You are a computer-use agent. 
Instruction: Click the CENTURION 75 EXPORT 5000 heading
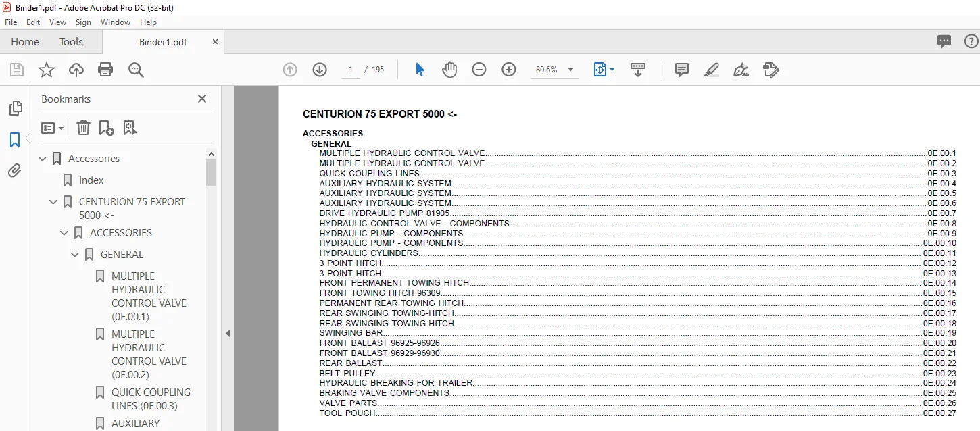[380, 114]
